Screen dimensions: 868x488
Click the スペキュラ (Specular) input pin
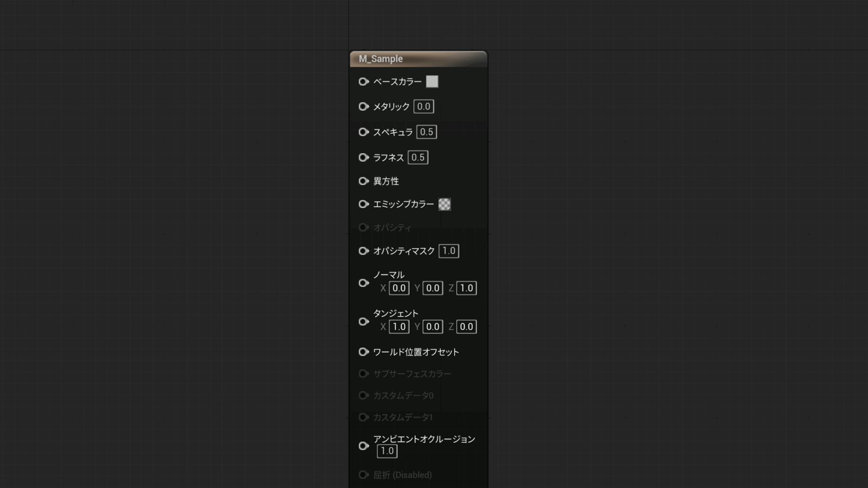363,132
